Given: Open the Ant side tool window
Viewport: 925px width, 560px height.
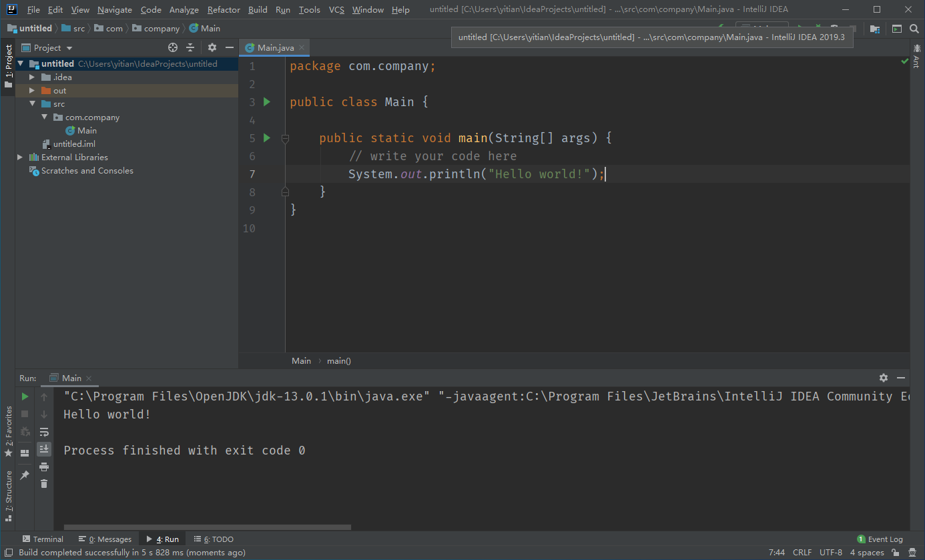Looking at the screenshot, I should tap(917, 56).
